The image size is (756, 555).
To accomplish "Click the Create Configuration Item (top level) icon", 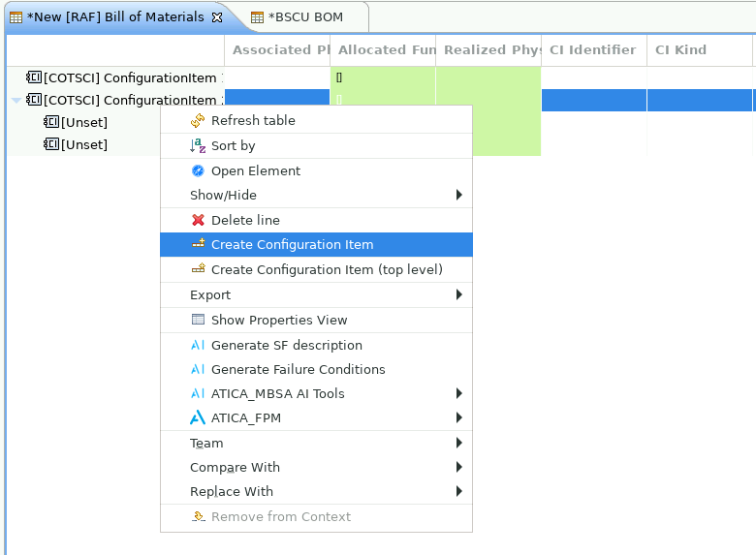I will (198, 269).
